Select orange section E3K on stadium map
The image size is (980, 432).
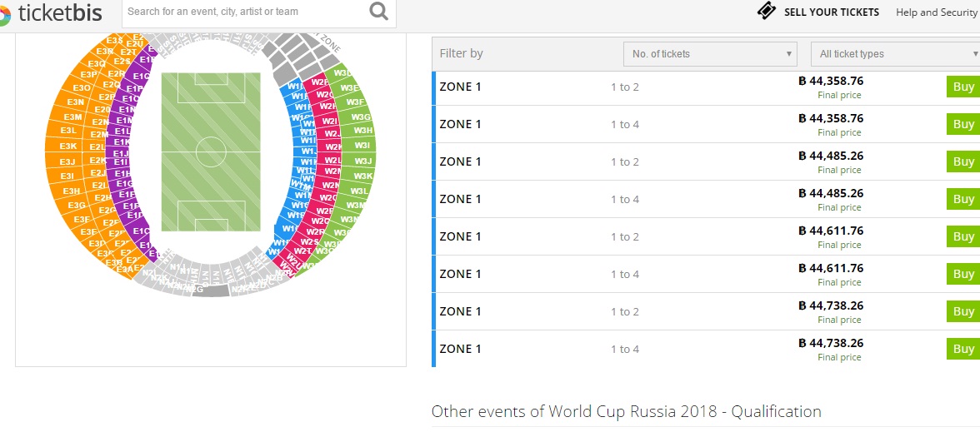click(67, 146)
